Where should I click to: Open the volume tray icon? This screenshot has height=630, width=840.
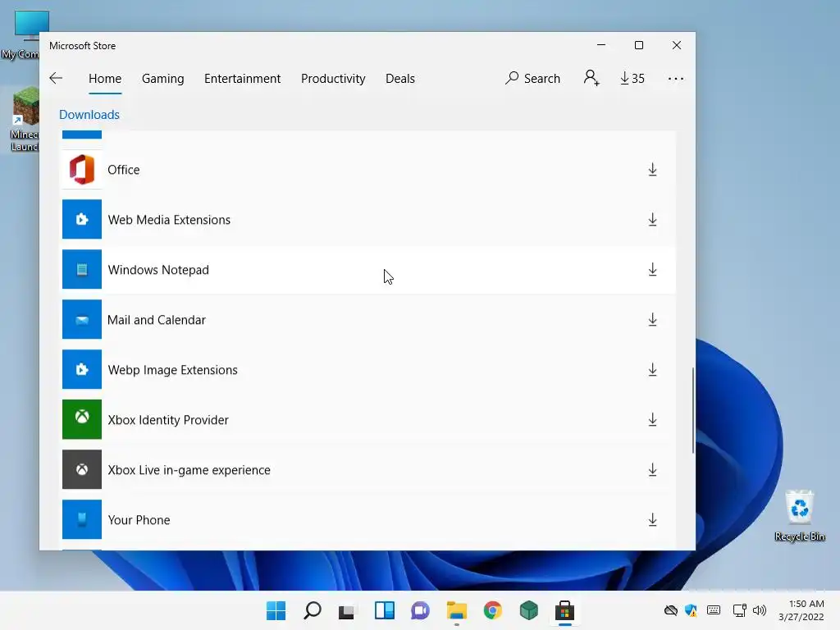tap(759, 610)
